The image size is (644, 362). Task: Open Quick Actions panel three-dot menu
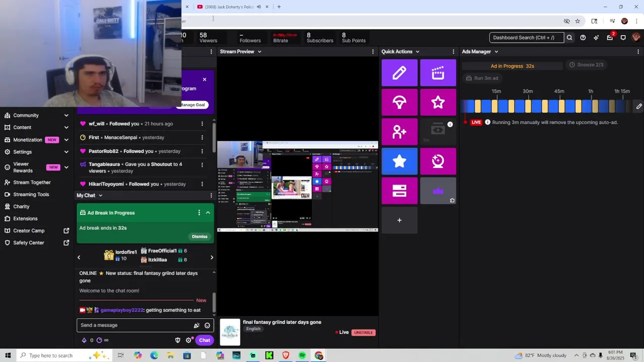[x=453, y=51]
